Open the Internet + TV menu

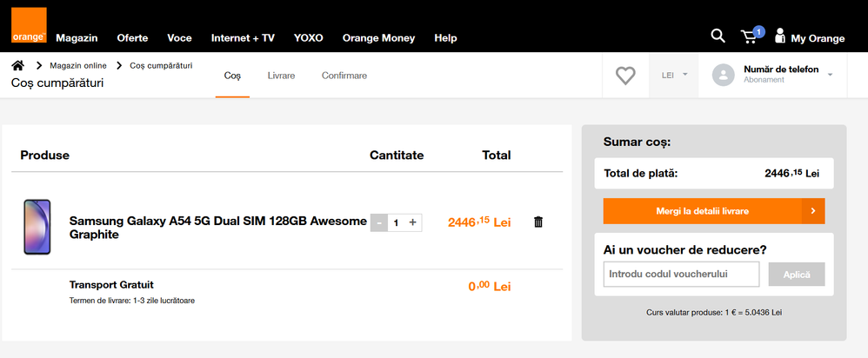(243, 38)
